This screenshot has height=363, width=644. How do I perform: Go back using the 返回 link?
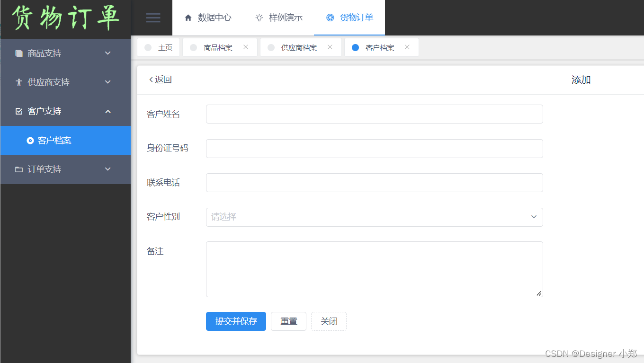(160, 80)
